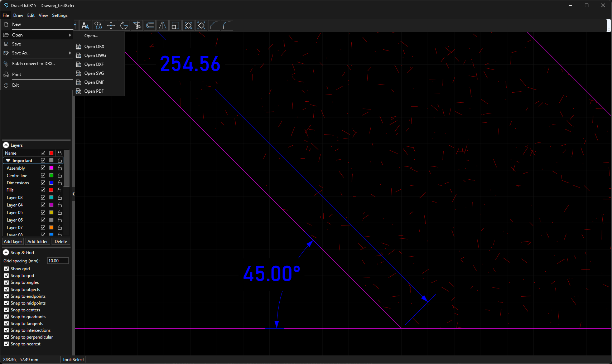Select the Mirror tool icon

[163, 25]
